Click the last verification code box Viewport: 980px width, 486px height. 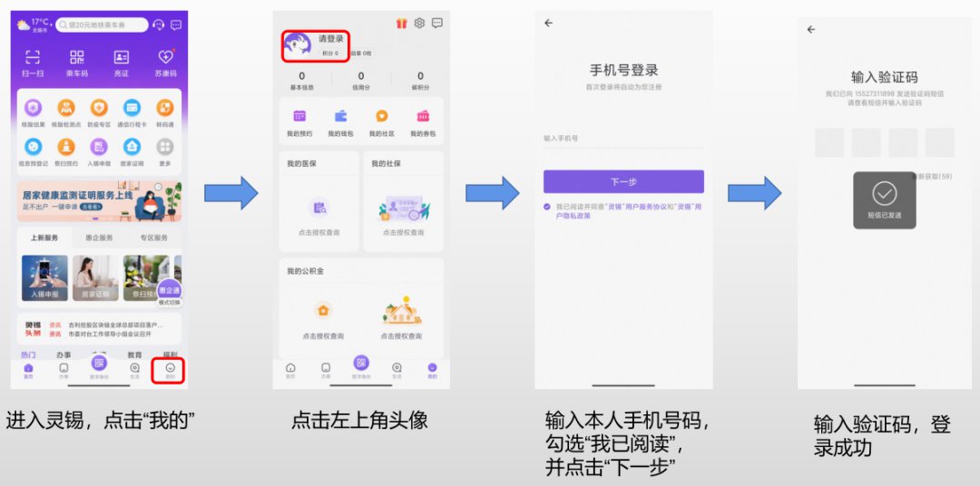pos(940,142)
